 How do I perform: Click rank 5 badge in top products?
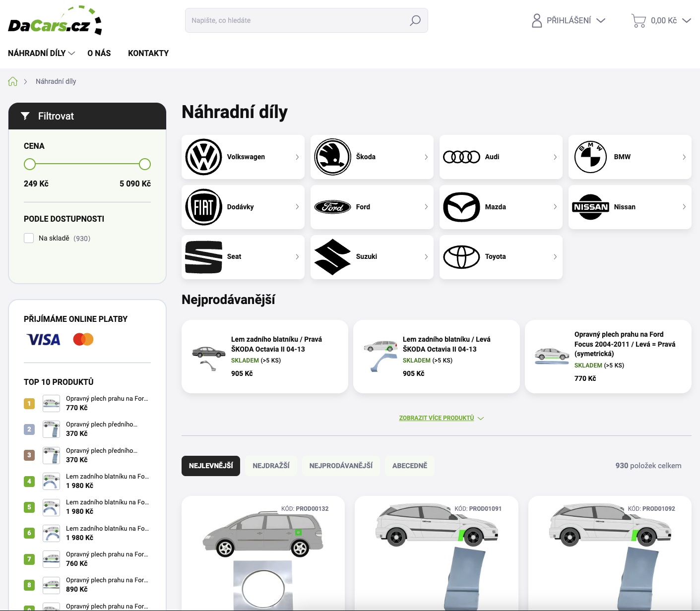pyautogui.click(x=29, y=507)
